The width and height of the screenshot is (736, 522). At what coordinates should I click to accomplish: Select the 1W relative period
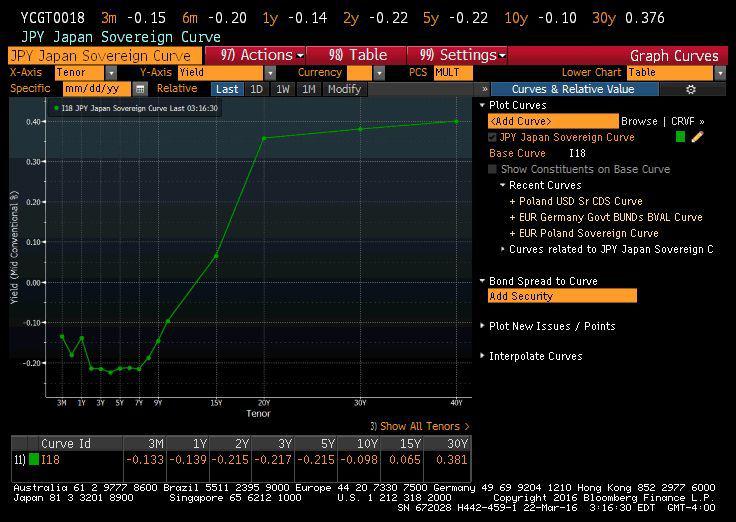[x=283, y=89]
